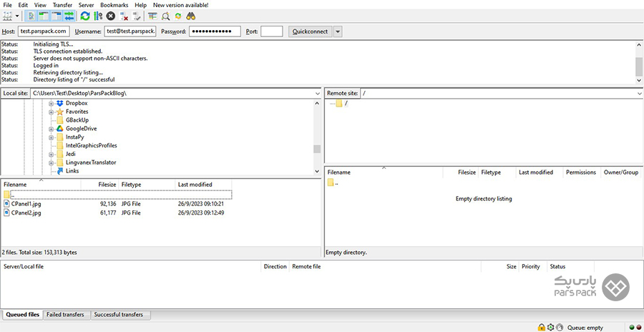Reconnect to the last server
The width and height of the screenshot is (644, 332).
coord(137,16)
